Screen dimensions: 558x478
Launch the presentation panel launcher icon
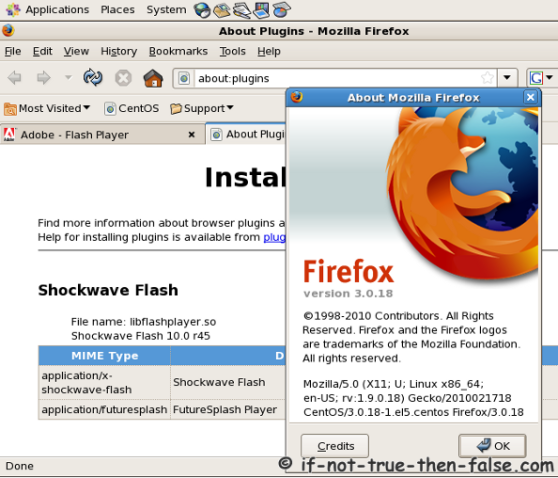click(x=262, y=10)
